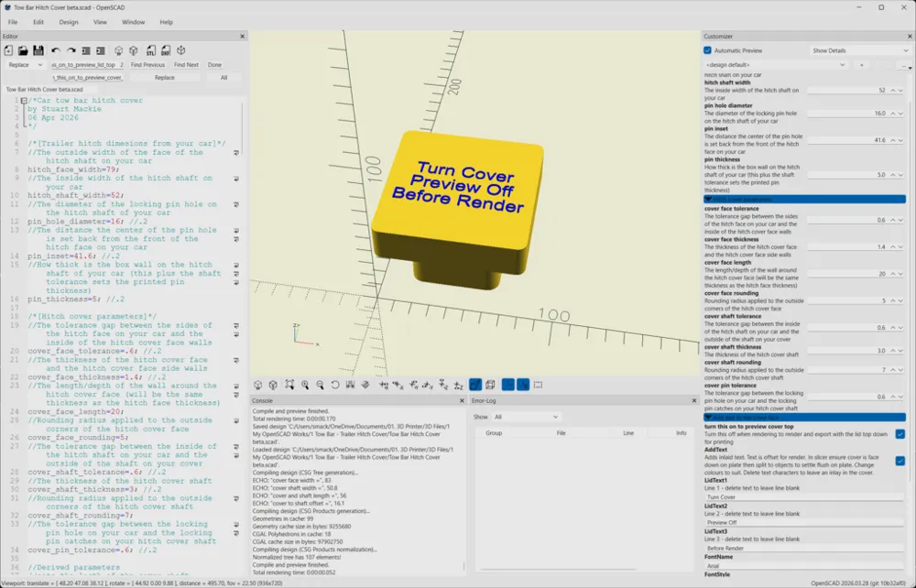This screenshot has width=916, height=588.
Task: Increase pin hole diameter value
Action: click(x=893, y=114)
